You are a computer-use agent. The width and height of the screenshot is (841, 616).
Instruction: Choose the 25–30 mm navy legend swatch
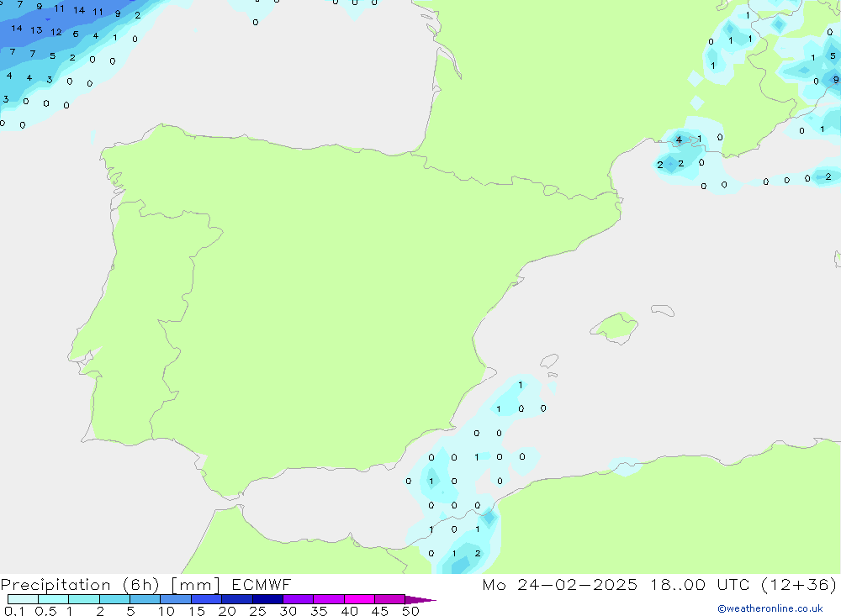pos(267,599)
